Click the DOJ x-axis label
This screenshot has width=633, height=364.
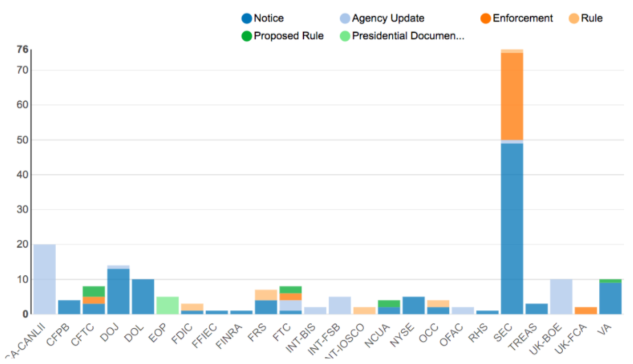pos(109,332)
